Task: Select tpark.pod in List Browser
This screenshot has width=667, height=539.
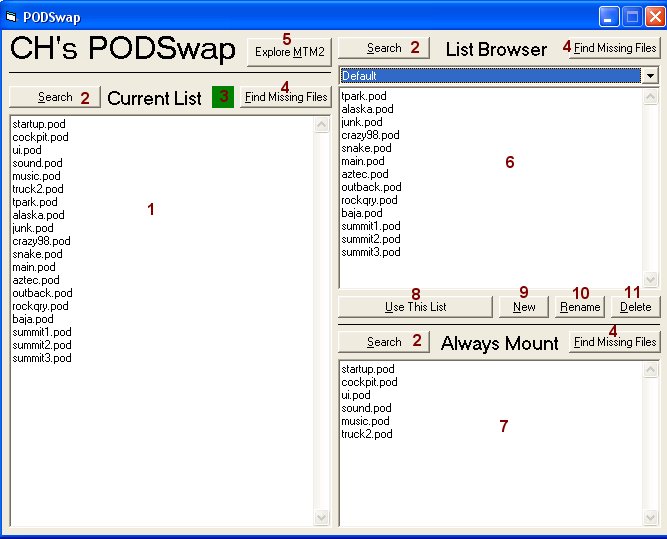Action: (364, 96)
